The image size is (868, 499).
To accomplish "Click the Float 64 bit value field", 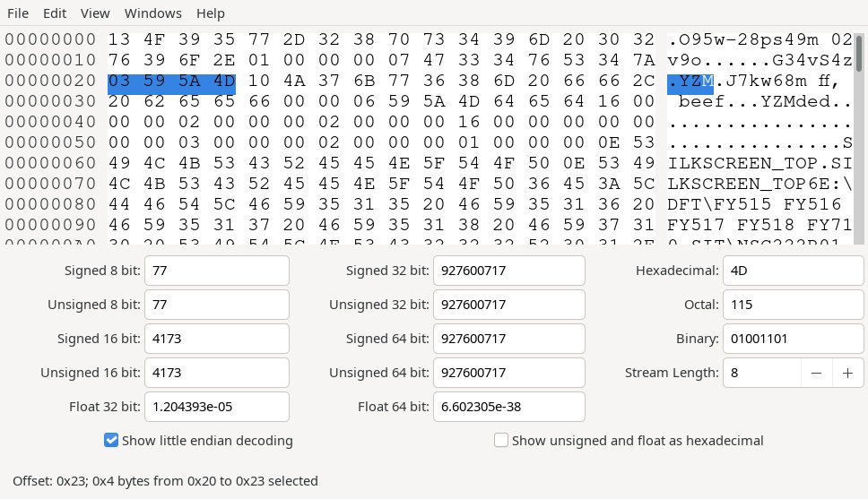I will click(508, 407).
